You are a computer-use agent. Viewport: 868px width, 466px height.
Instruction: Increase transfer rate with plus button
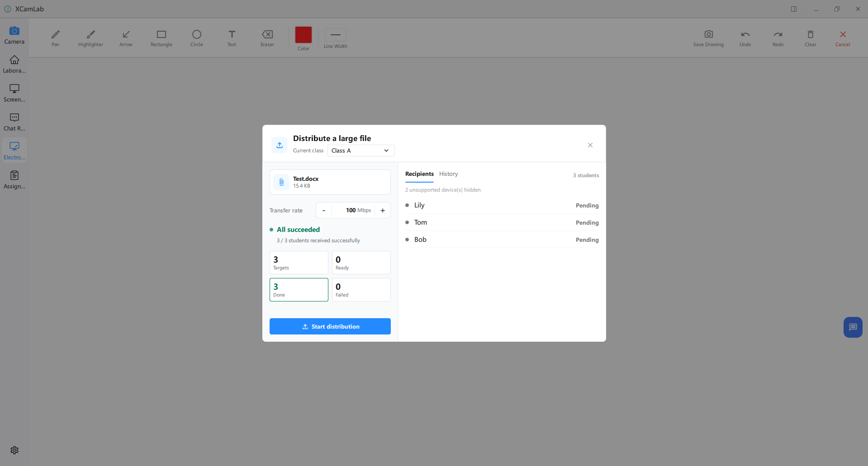pos(383,210)
